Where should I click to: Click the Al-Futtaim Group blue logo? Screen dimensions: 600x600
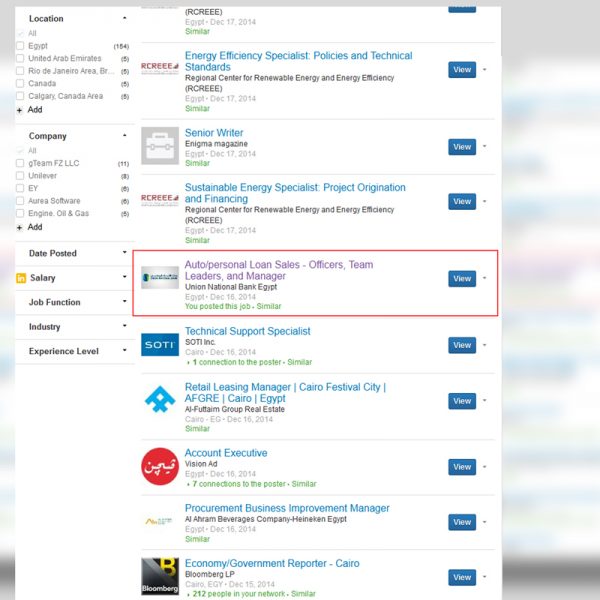pos(160,399)
